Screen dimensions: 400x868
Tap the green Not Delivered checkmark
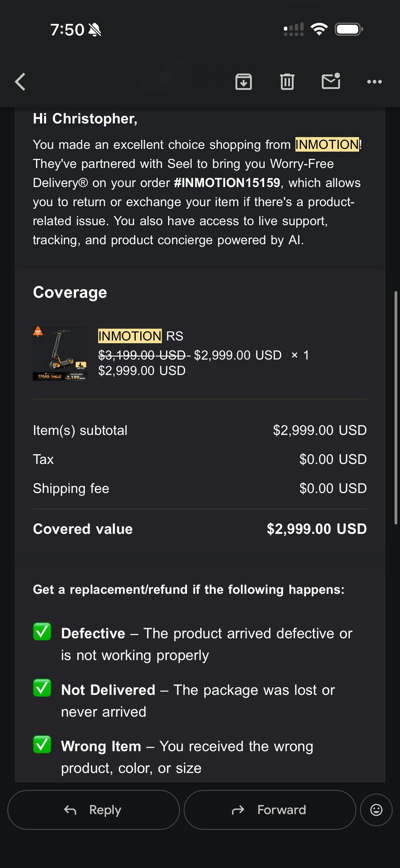click(x=42, y=688)
